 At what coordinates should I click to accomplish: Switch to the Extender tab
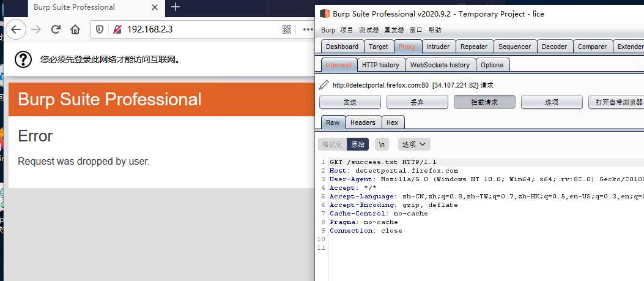tap(629, 47)
